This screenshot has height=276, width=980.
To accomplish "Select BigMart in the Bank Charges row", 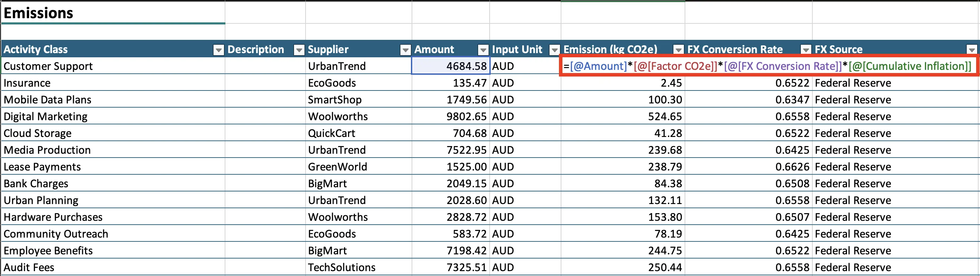I will click(x=358, y=183).
